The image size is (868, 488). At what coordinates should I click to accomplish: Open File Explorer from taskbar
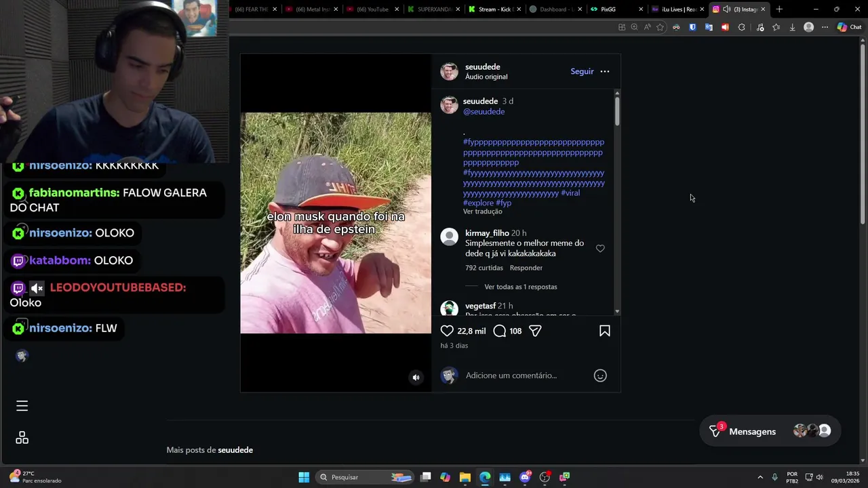point(465,477)
